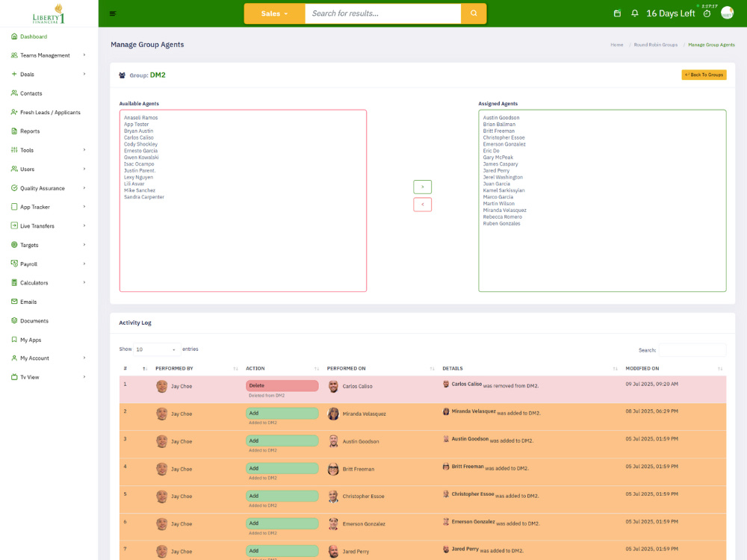The image size is (747, 560).
Task: Open Quality Assurance menu item
Action: 43,188
